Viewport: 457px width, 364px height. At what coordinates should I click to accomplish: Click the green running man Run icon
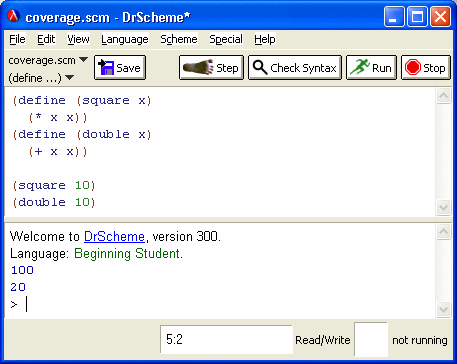pos(360,67)
